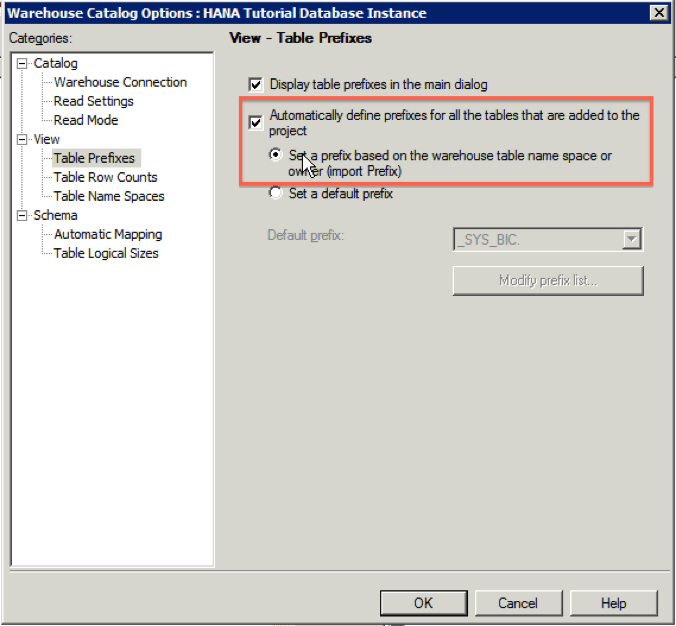Image resolution: width=676 pixels, height=626 pixels.
Task: Select Table Prefixes category
Action: pos(94,158)
